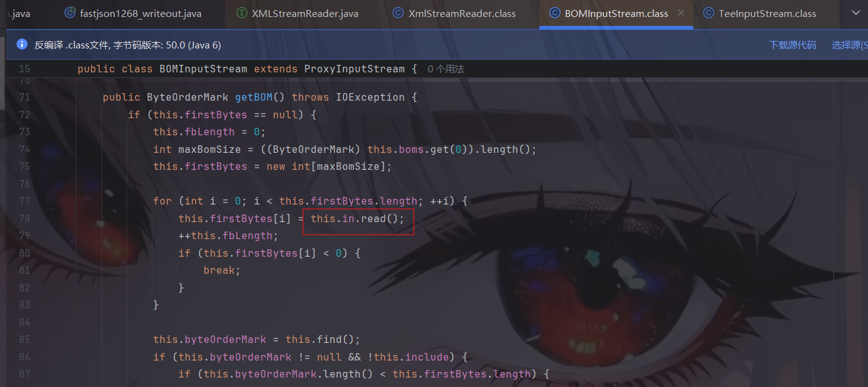The image size is (868, 387).
Task: Click the 下载源代码 download sources link
Action: point(792,45)
